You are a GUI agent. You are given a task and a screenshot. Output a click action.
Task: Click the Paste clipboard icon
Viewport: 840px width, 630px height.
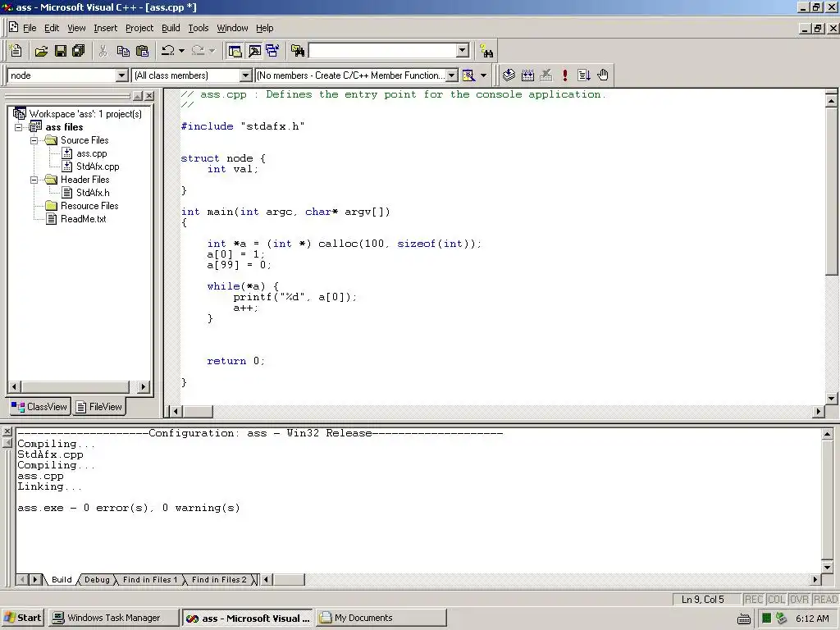[142, 51]
